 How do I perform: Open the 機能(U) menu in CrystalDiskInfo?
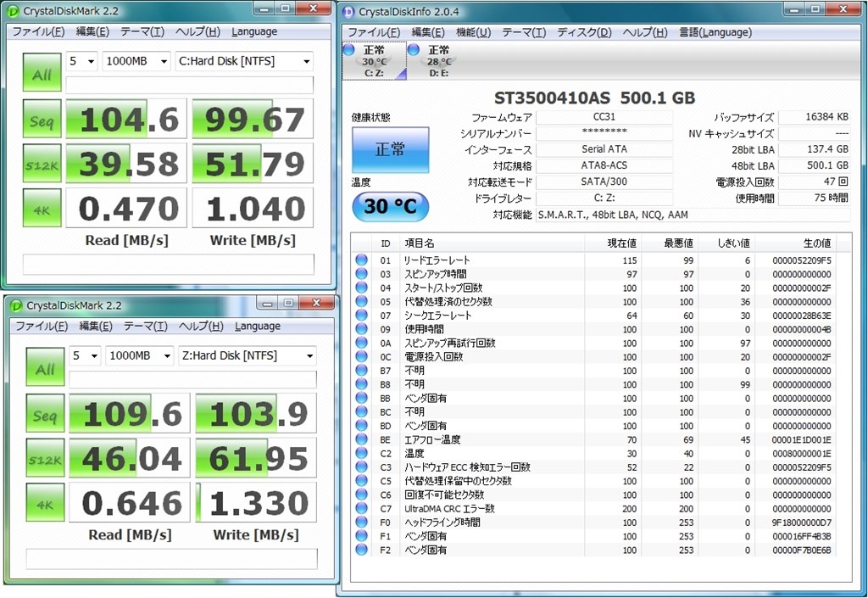473,32
